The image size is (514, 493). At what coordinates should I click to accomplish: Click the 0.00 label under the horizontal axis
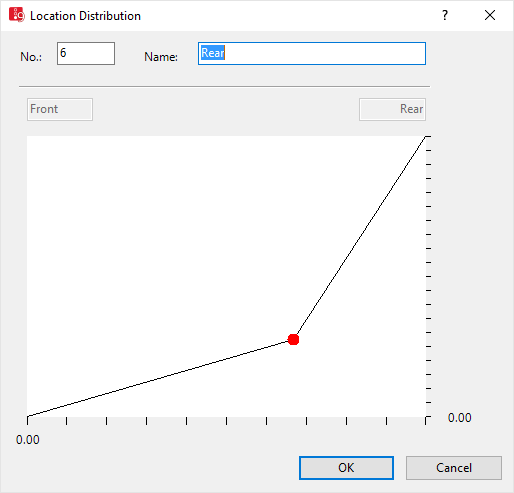[x=28, y=440]
